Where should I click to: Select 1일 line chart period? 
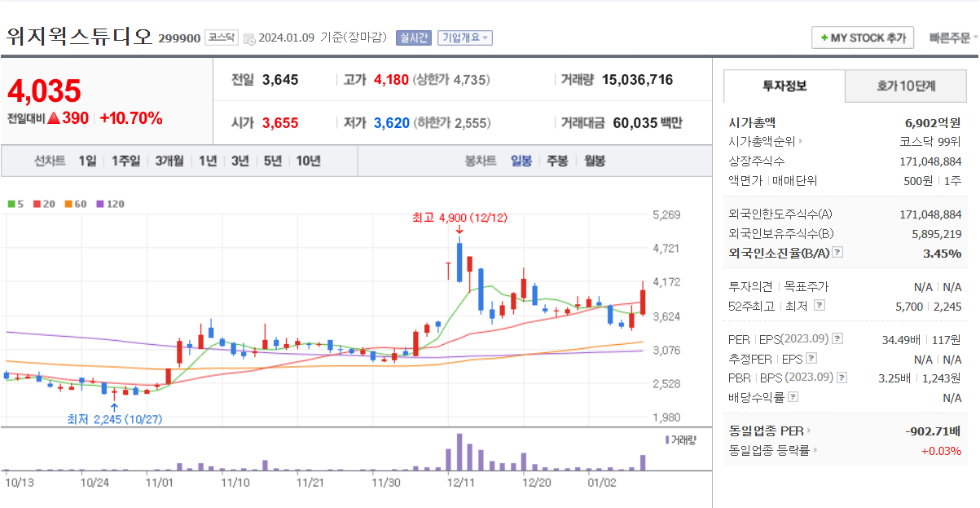click(87, 161)
